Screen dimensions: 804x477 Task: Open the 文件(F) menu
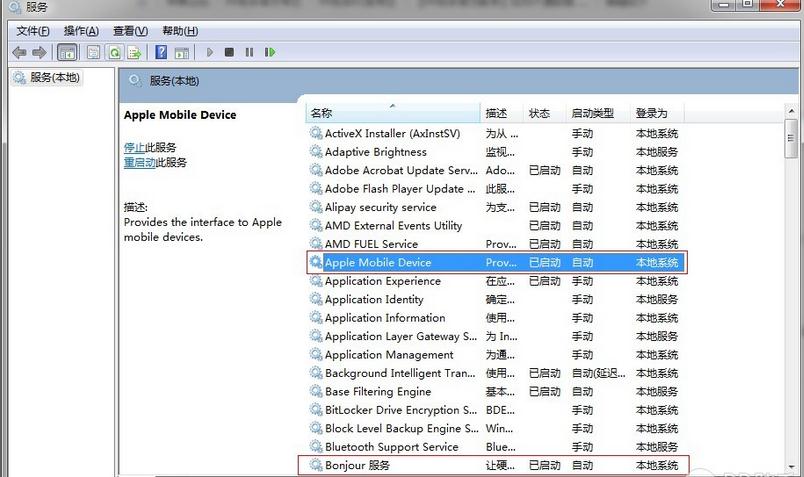click(x=33, y=31)
